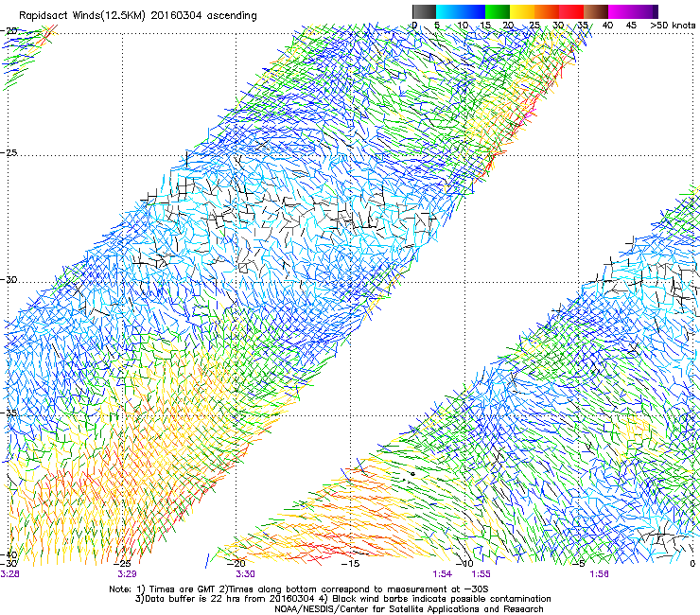Click the '-35' latitude label on left axis
The image size is (700, 615).
point(9,413)
